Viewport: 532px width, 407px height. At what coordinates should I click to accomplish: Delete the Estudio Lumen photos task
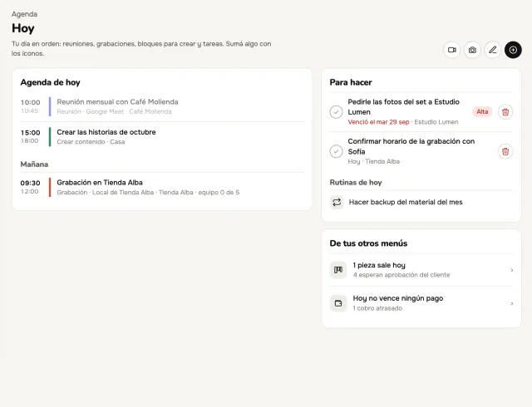click(x=505, y=112)
